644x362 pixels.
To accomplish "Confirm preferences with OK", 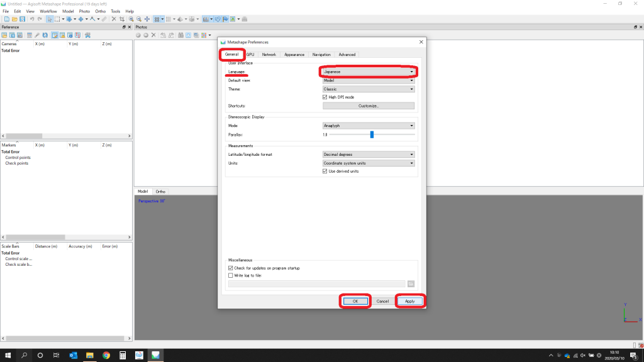I will pos(355,301).
